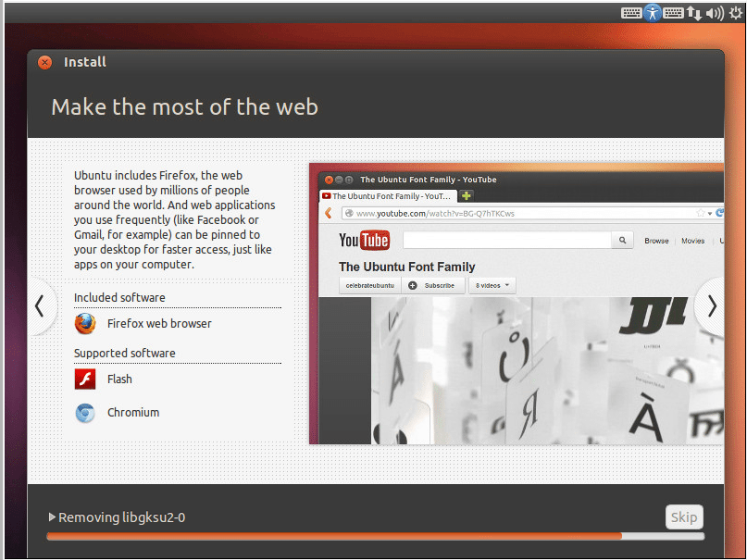Click the Firefox web browser icon
This screenshot has width=747, height=560.
tap(85, 324)
